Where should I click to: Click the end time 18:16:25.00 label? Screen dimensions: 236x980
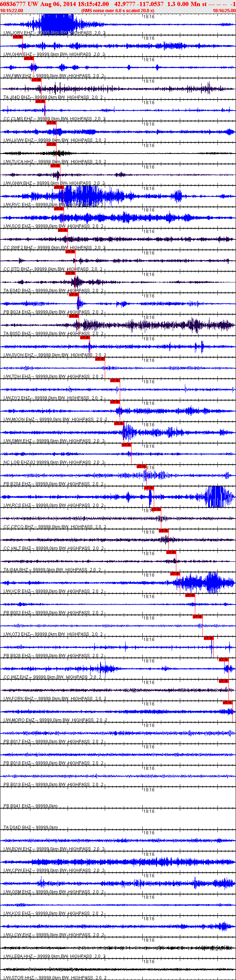(x=224, y=11)
